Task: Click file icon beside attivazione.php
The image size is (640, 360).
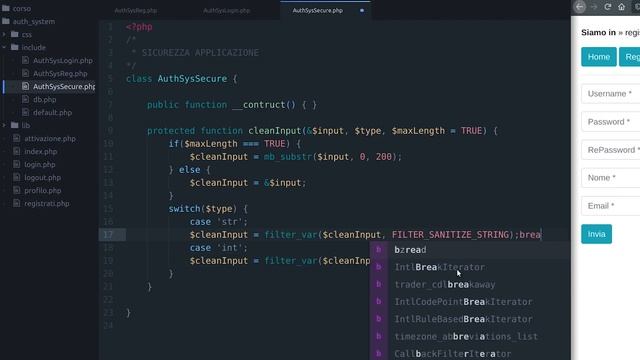Action: point(16,139)
